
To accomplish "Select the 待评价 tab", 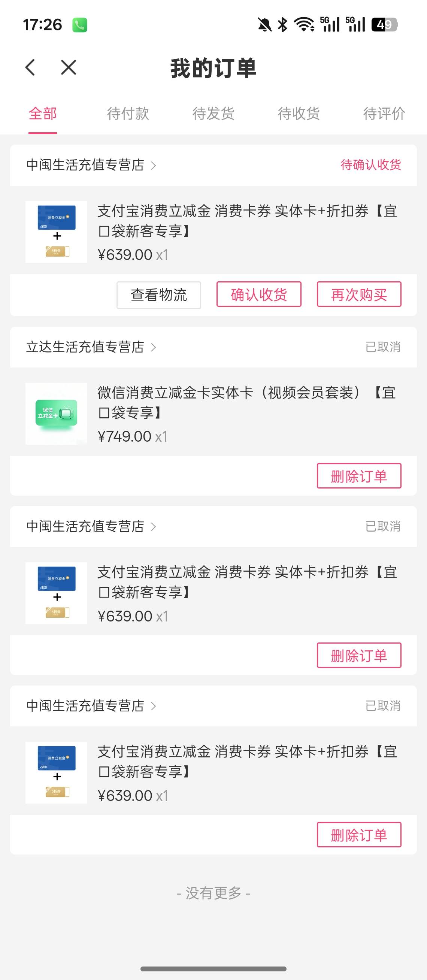I will [x=384, y=114].
